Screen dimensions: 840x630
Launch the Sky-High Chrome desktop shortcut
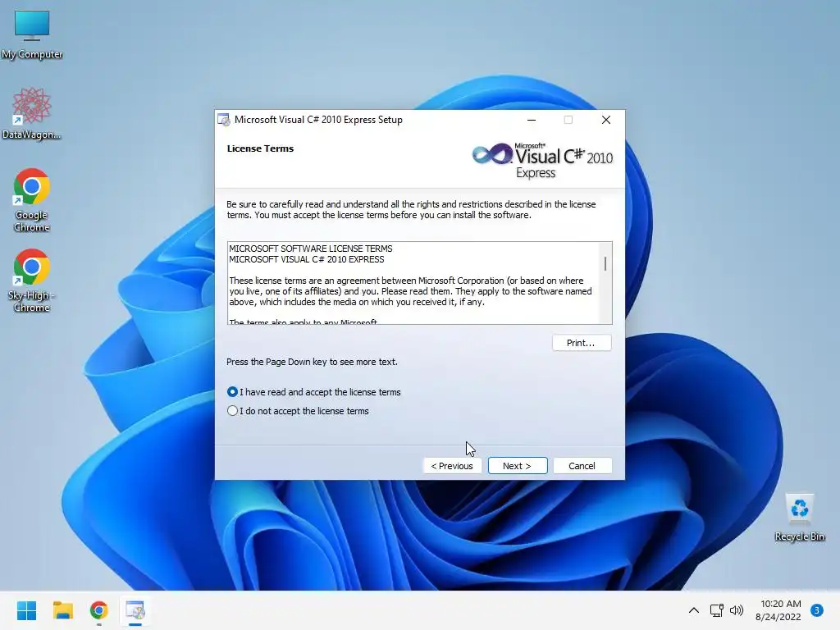click(32, 281)
